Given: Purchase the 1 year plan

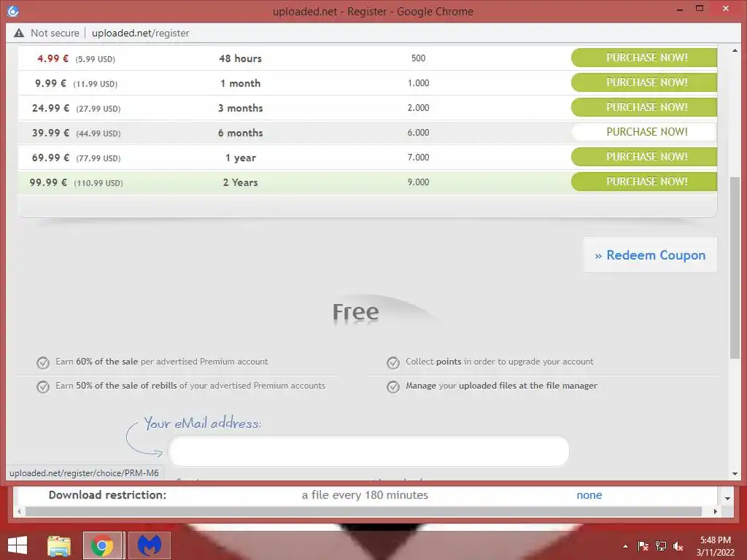Looking at the screenshot, I should coord(644,157).
